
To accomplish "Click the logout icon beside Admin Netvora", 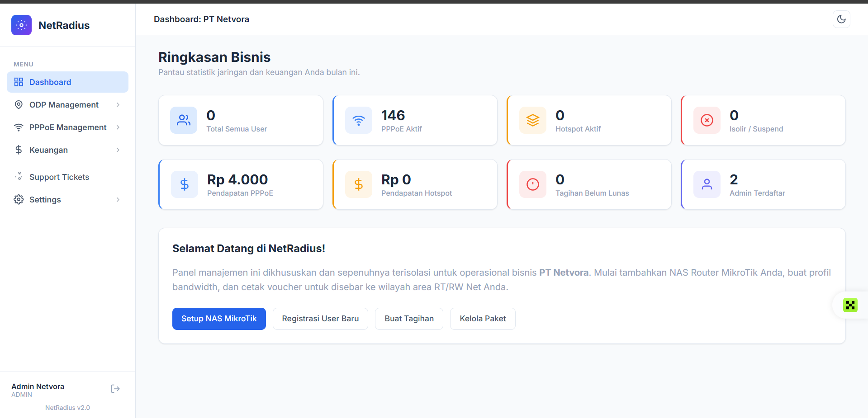I will coord(115,389).
